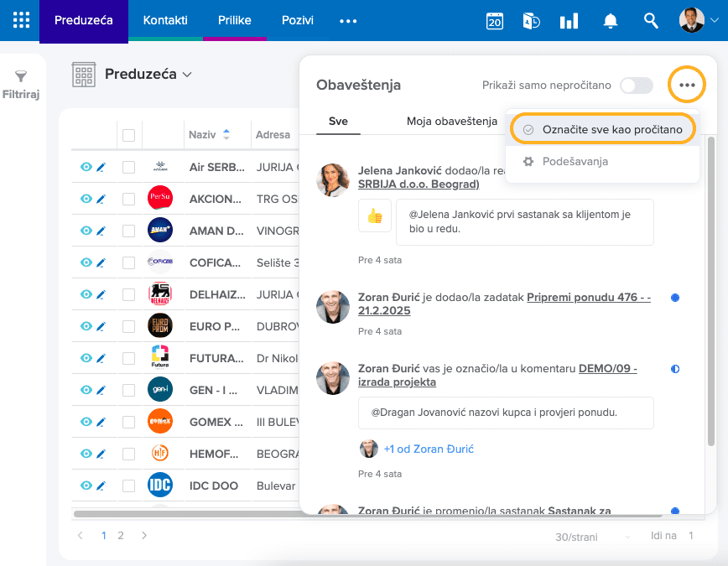The height and width of the screenshot is (566, 728).
Task: Click the Adresa column header
Action: (x=273, y=135)
